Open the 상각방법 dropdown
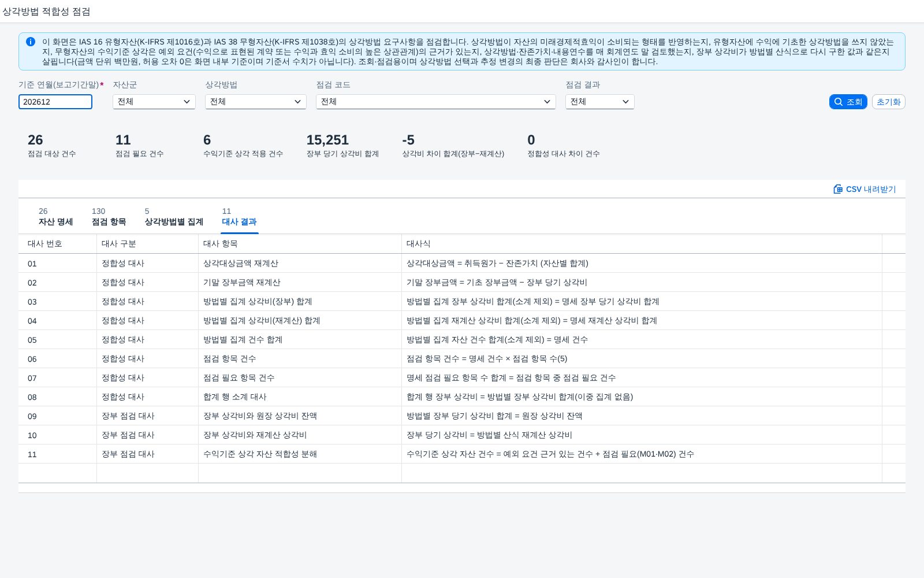Screen dimensions: 924x578 pyautogui.click(x=256, y=102)
